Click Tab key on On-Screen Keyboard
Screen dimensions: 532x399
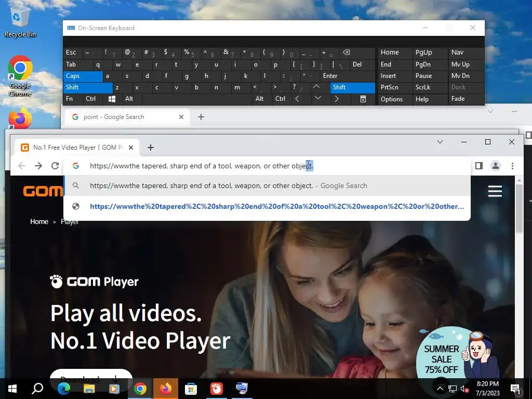pos(77,64)
